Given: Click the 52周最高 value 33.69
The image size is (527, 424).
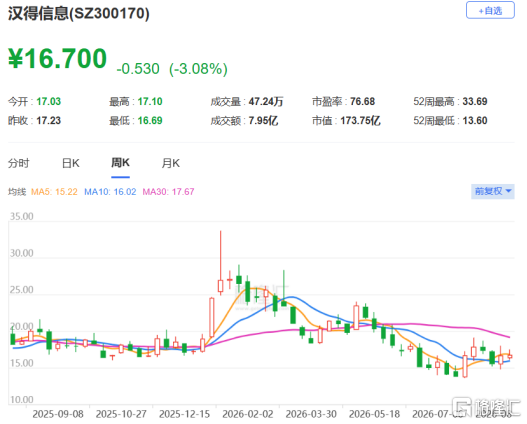Looking at the screenshot, I should coord(475,101).
